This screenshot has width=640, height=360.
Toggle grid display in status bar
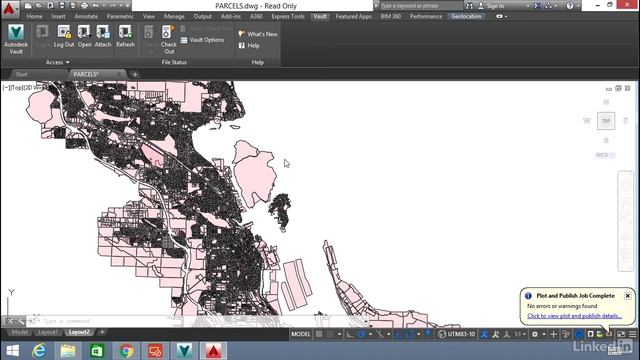(x=319, y=334)
